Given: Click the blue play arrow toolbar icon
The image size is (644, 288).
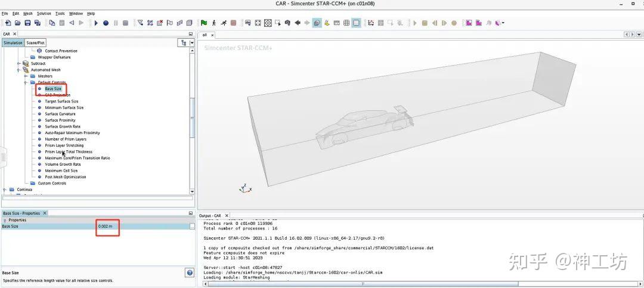Looking at the screenshot, I should (x=96, y=23).
